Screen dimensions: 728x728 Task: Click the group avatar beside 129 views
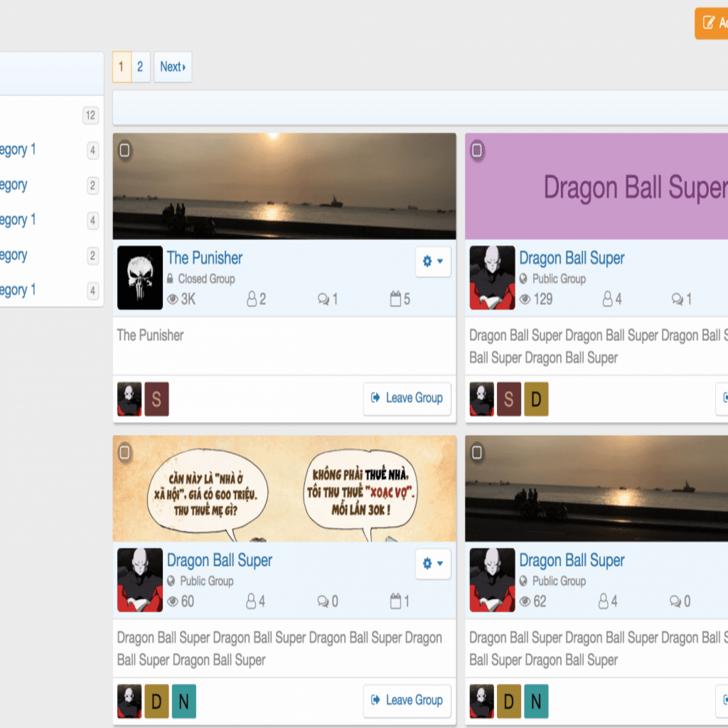pos(492,278)
